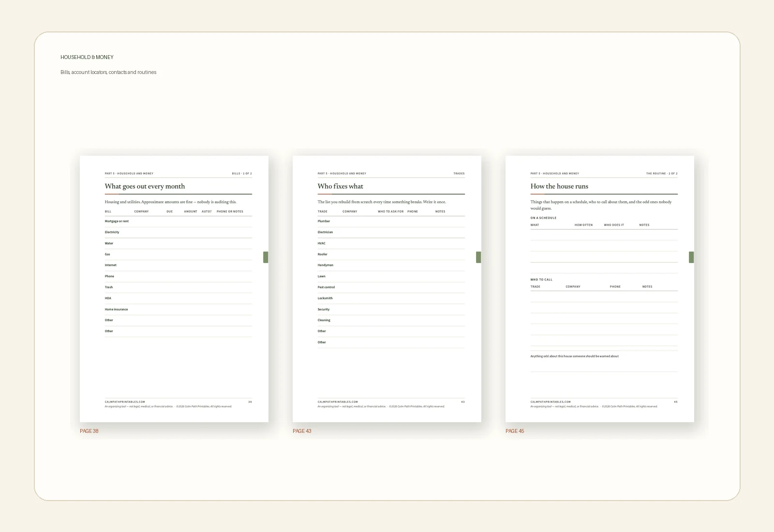Open the "Who fixes what" page thumbnail
The image size is (774, 532).
pos(387,289)
